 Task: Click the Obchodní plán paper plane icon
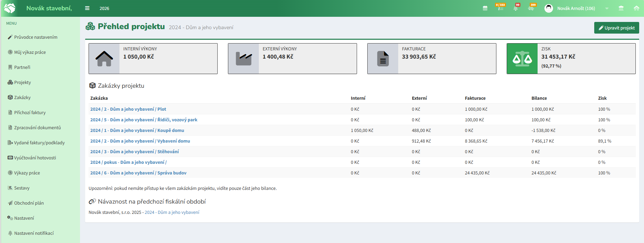(x=10, y=203)
